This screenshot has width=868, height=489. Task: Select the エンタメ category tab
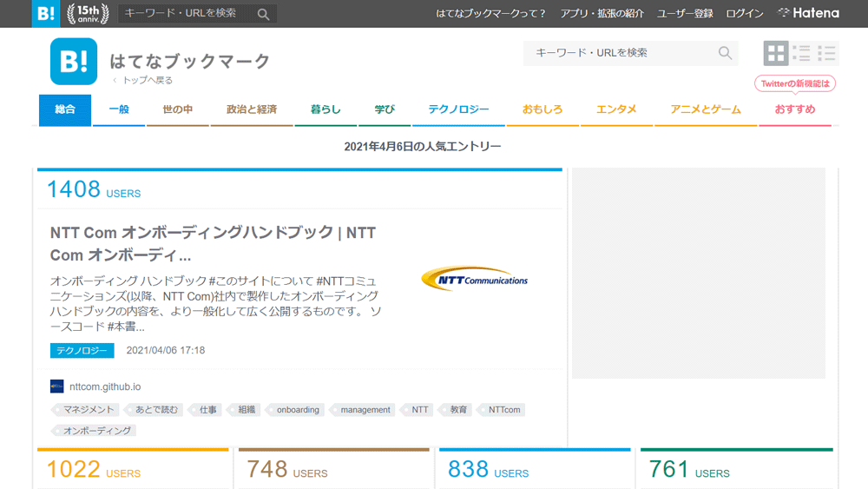point(616,109)
